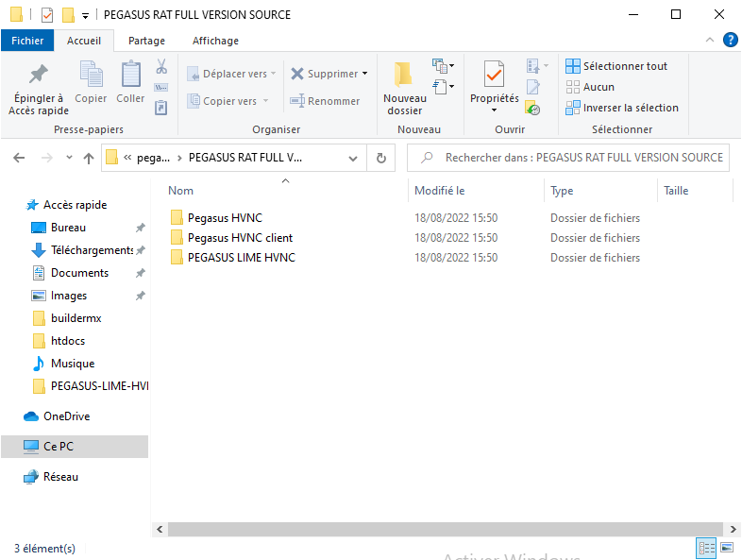Viewport: 742px width, 560px height.
Task: Collapse the ribbon with the chevron
Action: (x=710, y=40)
